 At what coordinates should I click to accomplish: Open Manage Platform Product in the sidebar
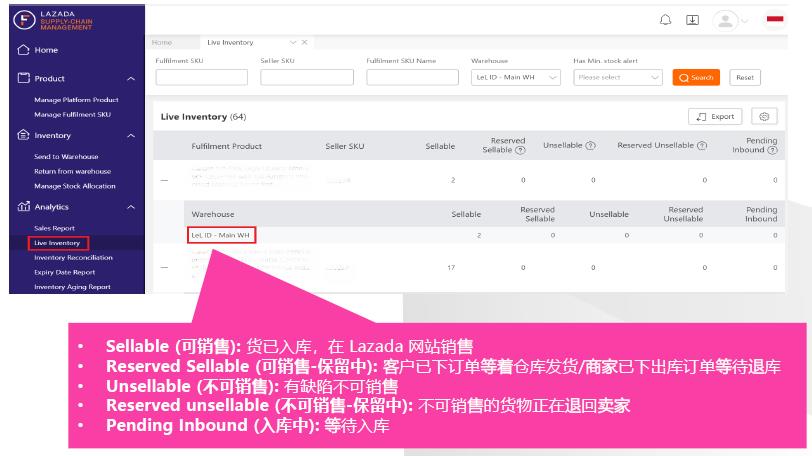coord(76,99)
